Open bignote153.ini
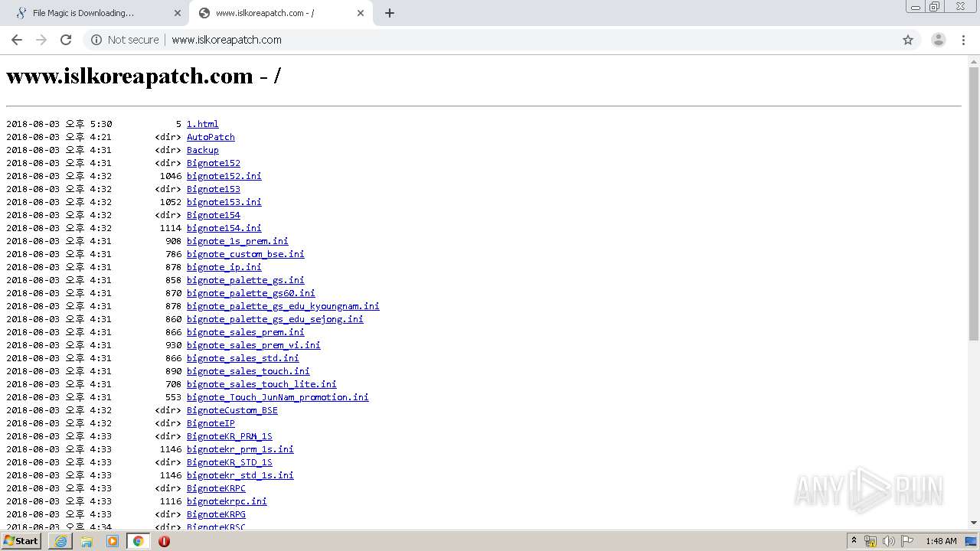Screen dimensions: 980x551 point(224,202)
